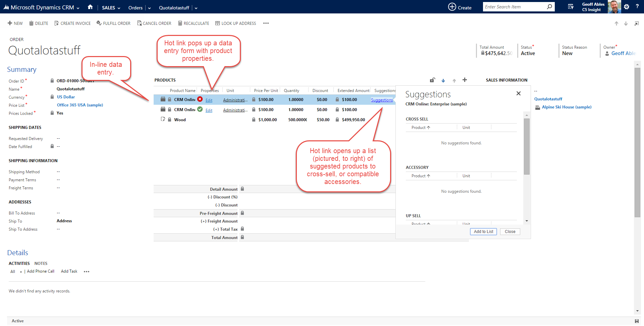Expand the Orders navigation dropdown chevron

click(149, 8)
